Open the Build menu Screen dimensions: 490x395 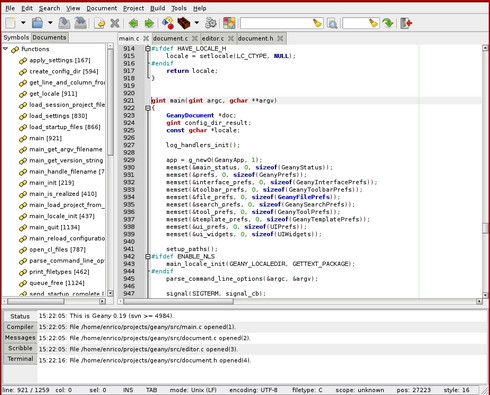click(x=158, y=8)
